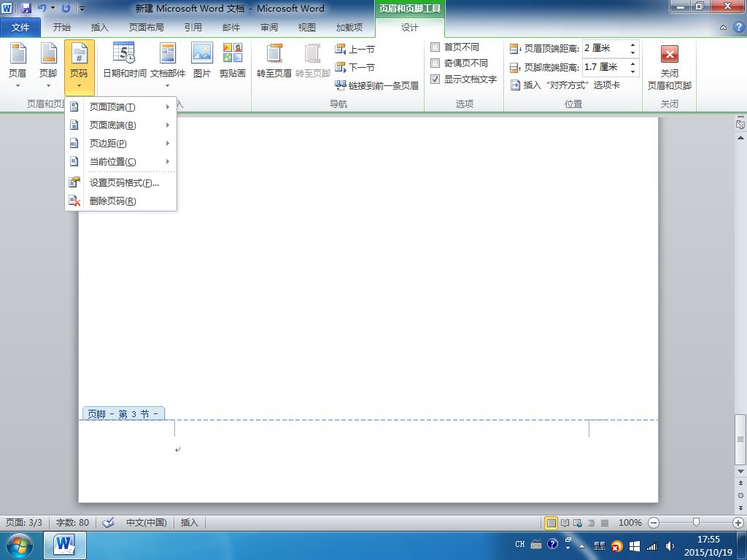The image size is (747, 560).
Task: Toggle 链接到前一条页眉 link to previous
Action: click(376, 85)
